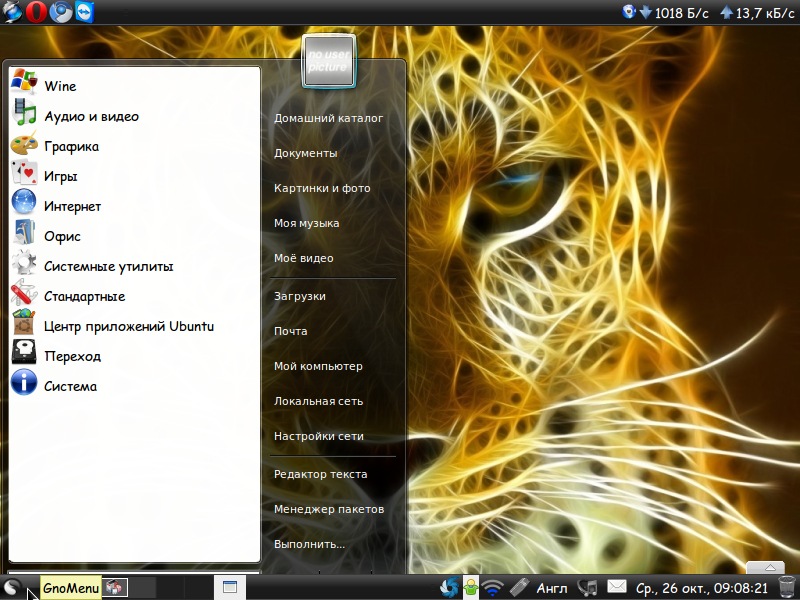Switch keyboard layout via Англ indicator
Image resolution: width=800 pixels, height=600 pixels.
552,587
